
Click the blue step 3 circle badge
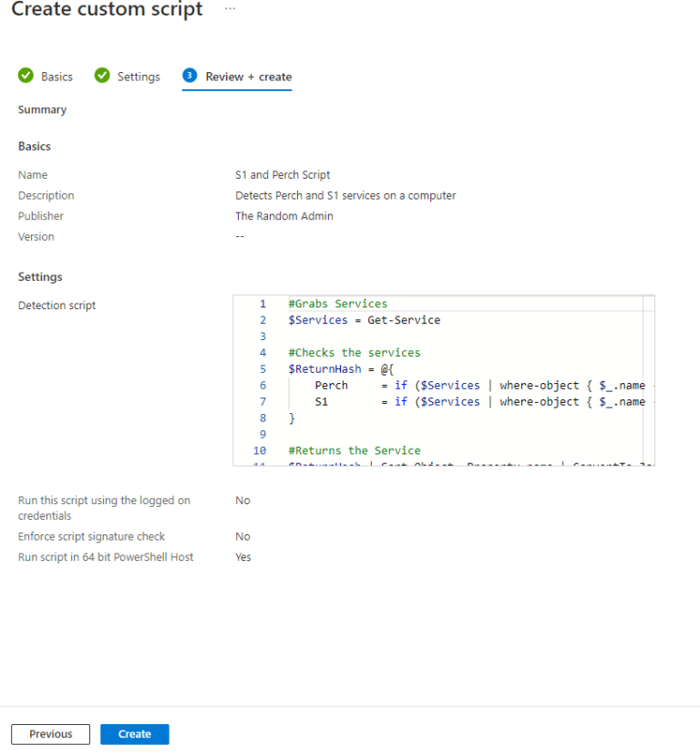click(189, 77)
